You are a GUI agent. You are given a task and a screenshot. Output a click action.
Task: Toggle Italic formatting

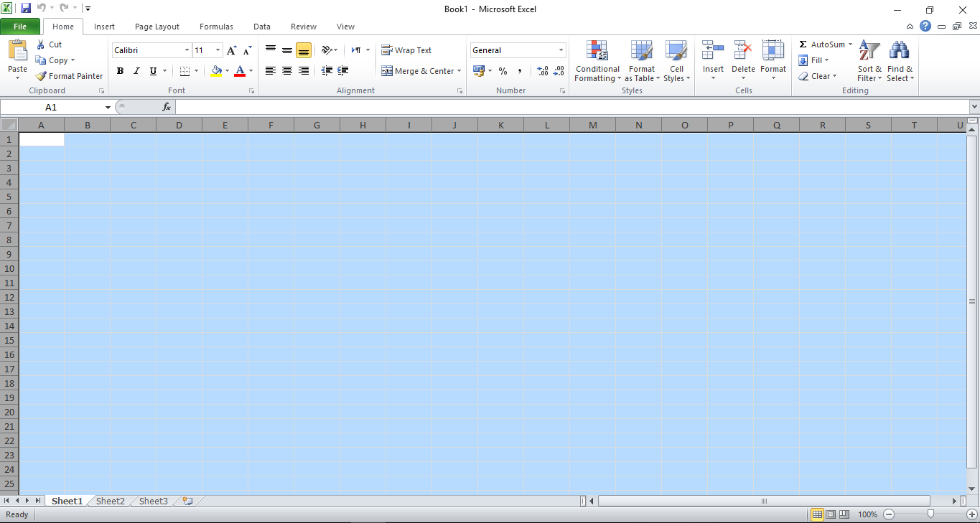pyautogui.click(x=136, y=71)
